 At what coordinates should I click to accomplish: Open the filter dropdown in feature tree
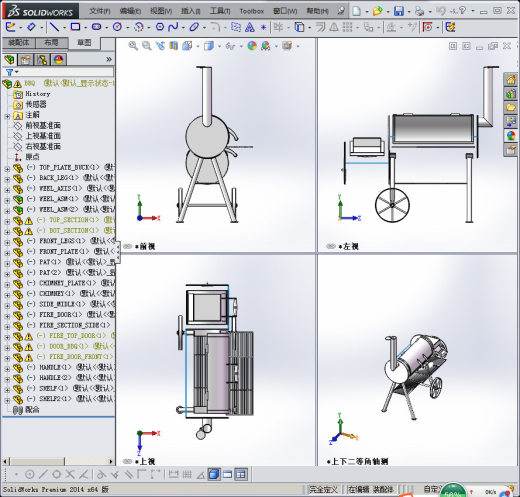tap(12, 72)
